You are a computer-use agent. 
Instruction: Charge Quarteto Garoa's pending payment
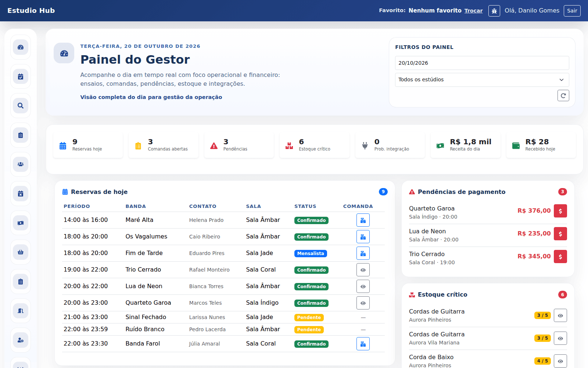point(560,211)
